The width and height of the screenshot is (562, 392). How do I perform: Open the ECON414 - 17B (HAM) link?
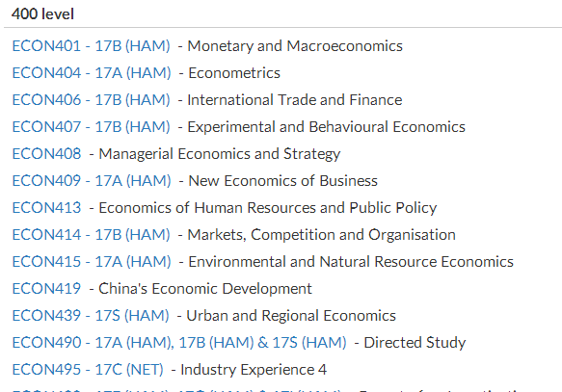(91, 235)
